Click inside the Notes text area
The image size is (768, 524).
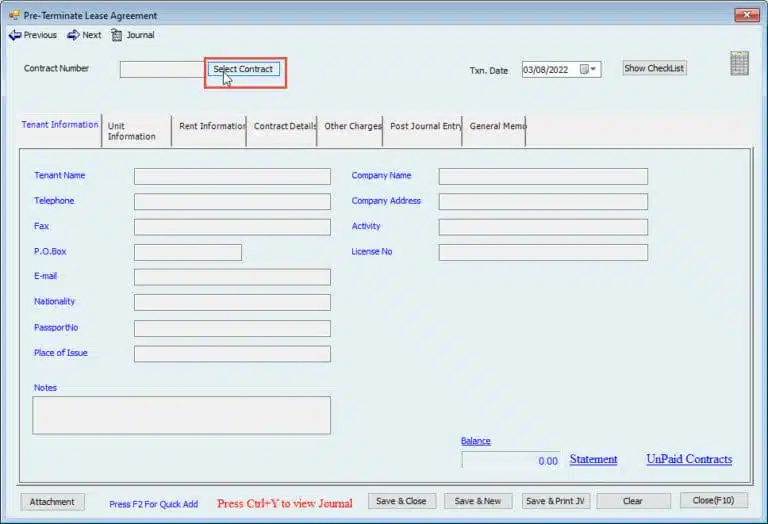pyautogui.click(x=181, y=415)
